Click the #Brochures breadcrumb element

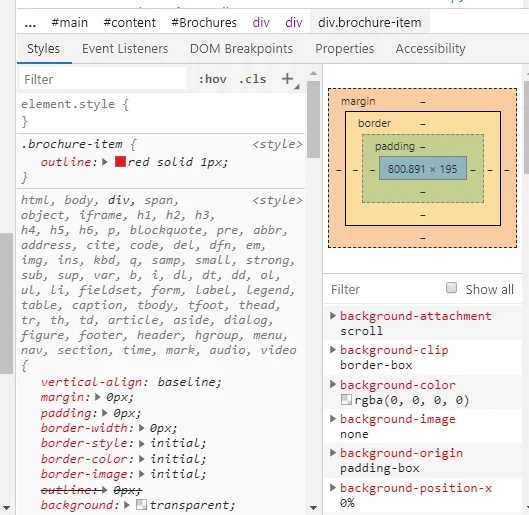204,23
